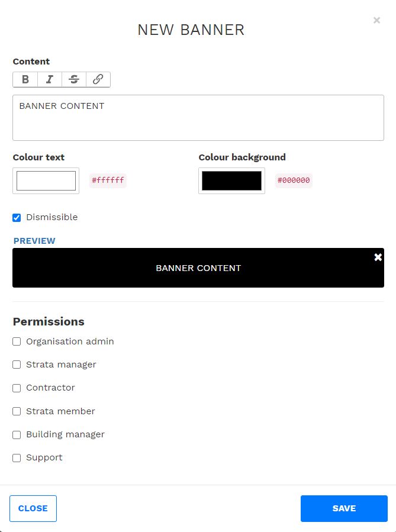
Task: Open the white Colour text swatch
Action: [x=46, y=180]
